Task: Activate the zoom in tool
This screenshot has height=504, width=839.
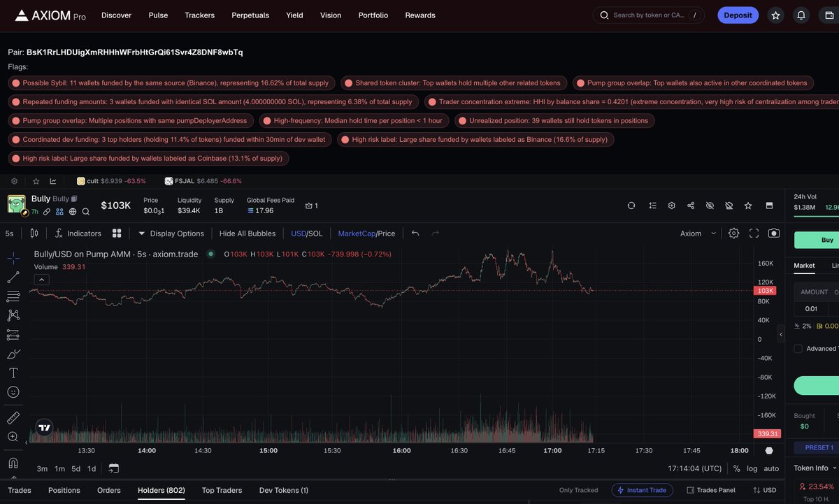Action: (13, 437)
